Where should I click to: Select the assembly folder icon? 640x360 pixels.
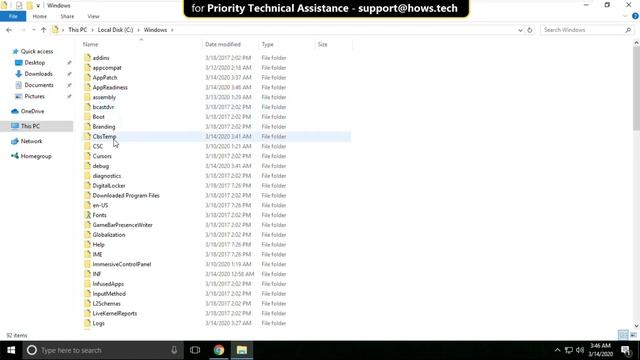tap(87, 97)
